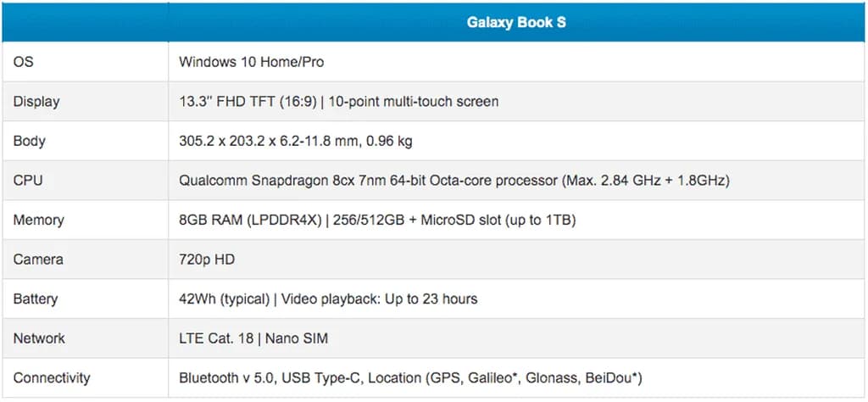
Task: Click the Connectivity row label
Action: (52, 377)
